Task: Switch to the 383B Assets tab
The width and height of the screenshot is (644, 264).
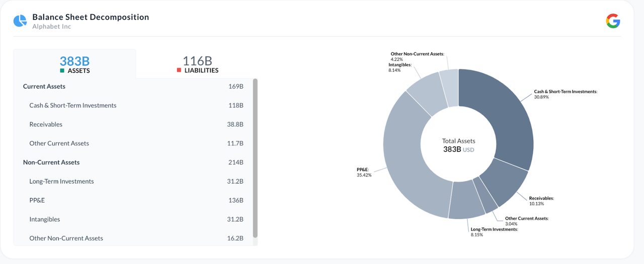Action: pyautogui.click(x=74, y=64)
